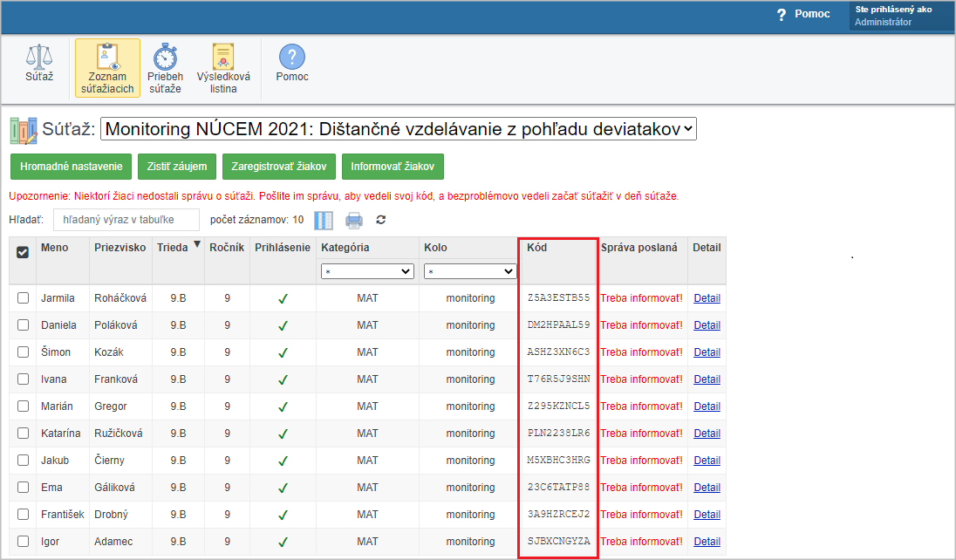Toggle the select-all checkbox in table header

coord(24,252)
